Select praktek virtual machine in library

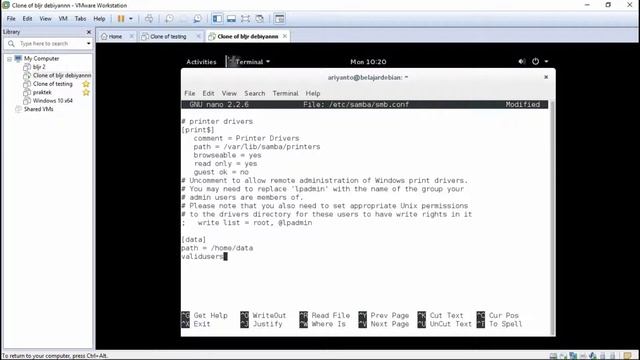42,92
